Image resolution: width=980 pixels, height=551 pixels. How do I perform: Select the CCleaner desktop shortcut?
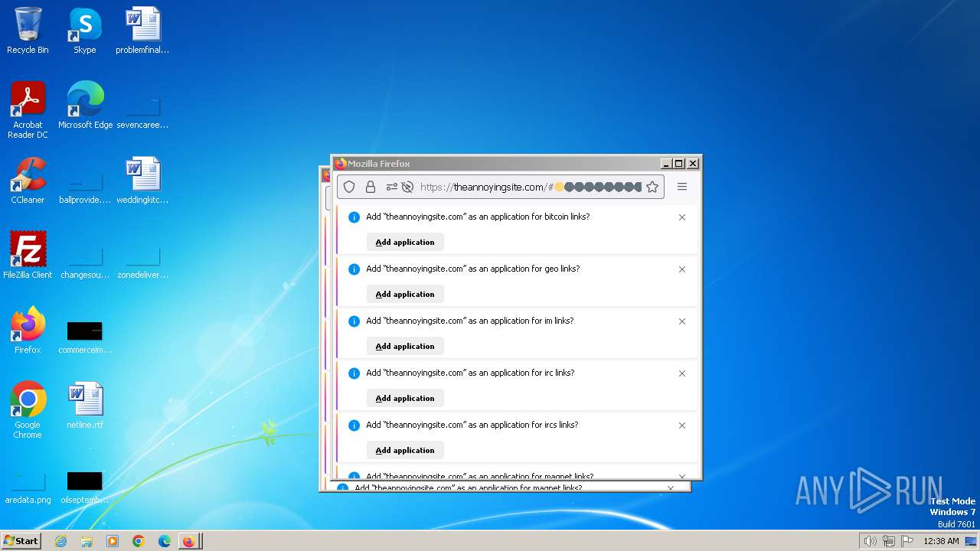tap(28, 181)
